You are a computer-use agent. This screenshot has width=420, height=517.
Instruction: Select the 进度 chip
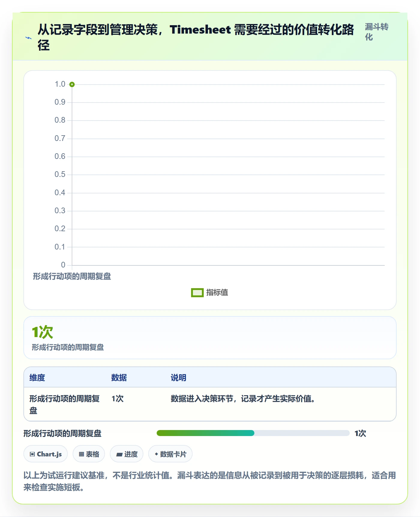point(127,454)
